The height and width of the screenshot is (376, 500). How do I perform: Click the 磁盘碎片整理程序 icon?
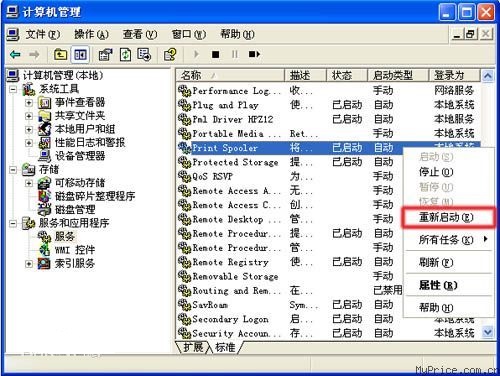click(45, 196)
